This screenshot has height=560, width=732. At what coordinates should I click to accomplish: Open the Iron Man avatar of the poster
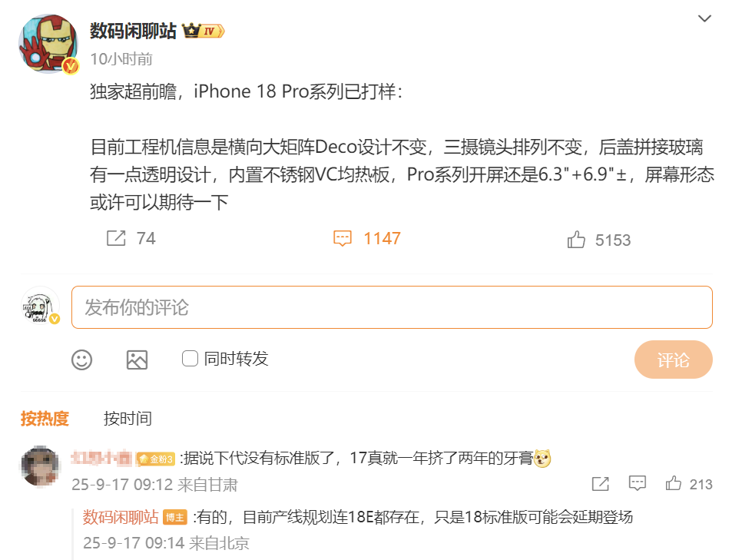point(48,44)
